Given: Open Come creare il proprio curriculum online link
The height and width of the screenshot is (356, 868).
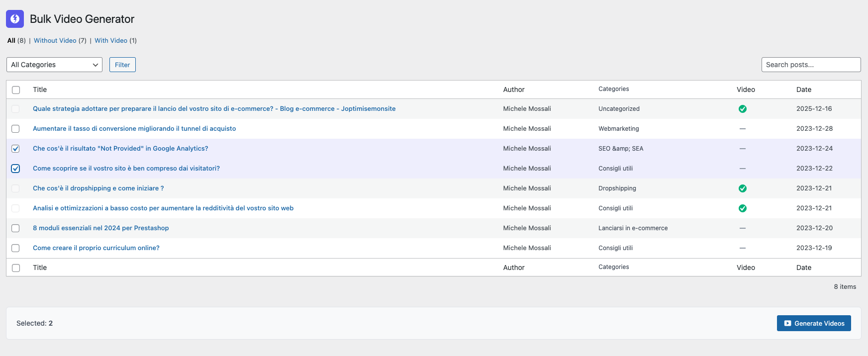Looking at the screenshot, I should 96,248.
